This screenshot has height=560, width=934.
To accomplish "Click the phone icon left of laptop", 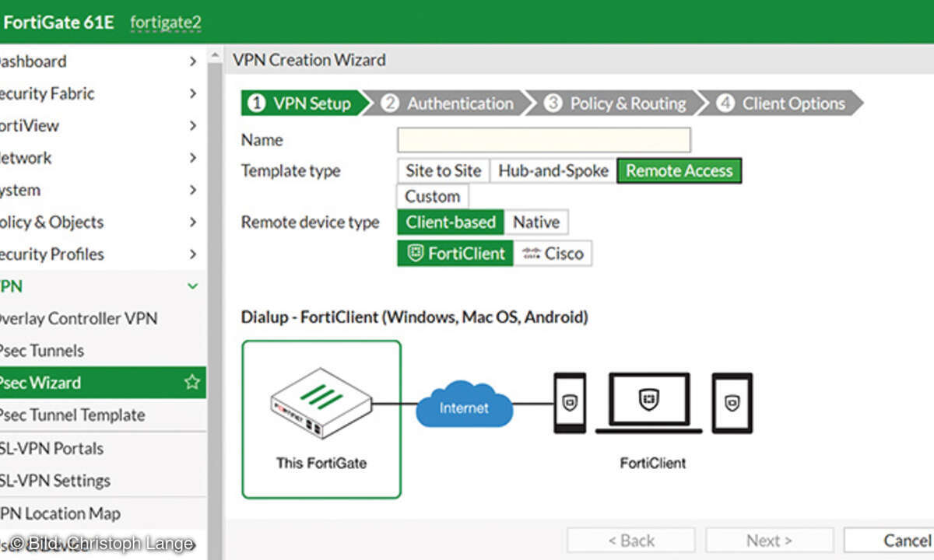I will point(570,403).
